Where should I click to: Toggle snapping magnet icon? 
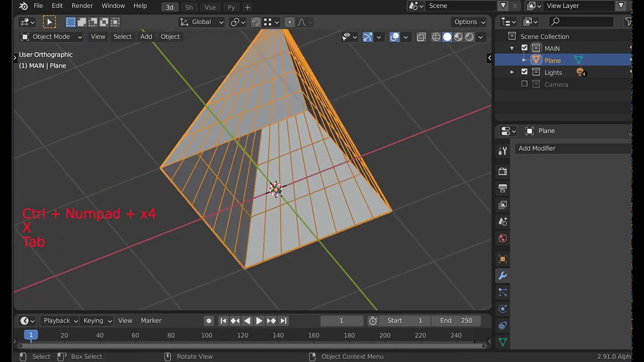pos(256,22)
